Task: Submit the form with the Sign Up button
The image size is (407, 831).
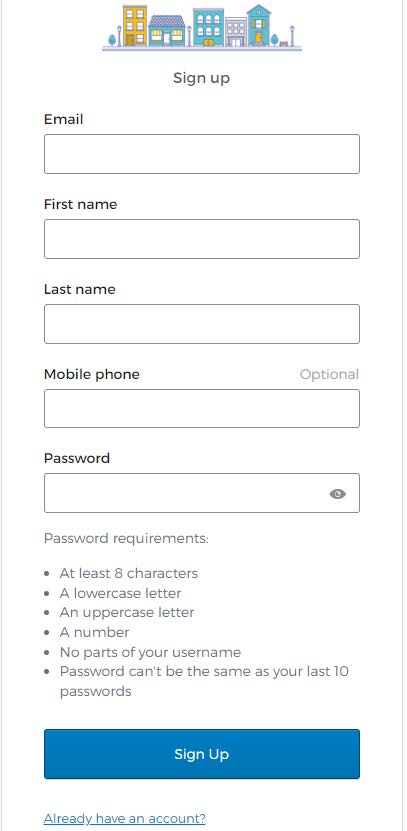Action: (202, 754)
